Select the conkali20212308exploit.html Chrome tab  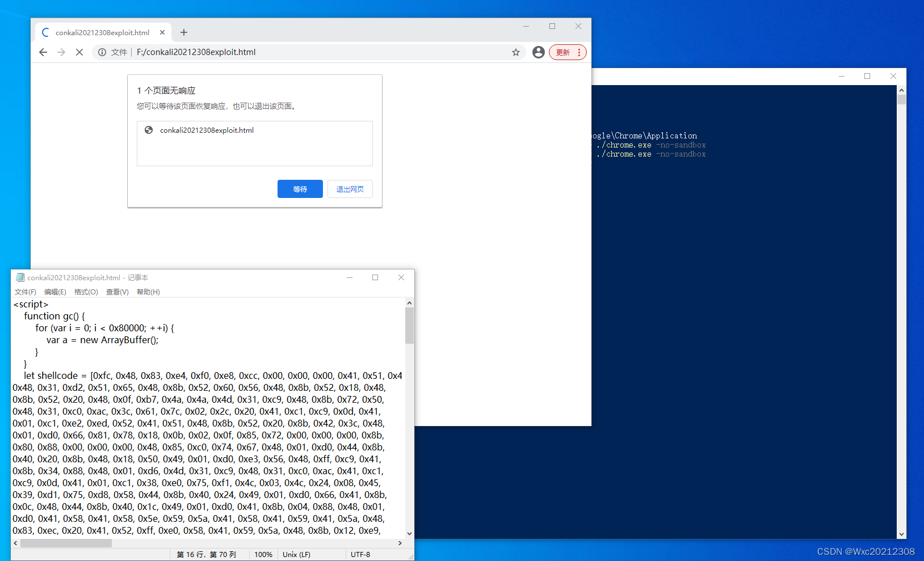tap(103, 32)
